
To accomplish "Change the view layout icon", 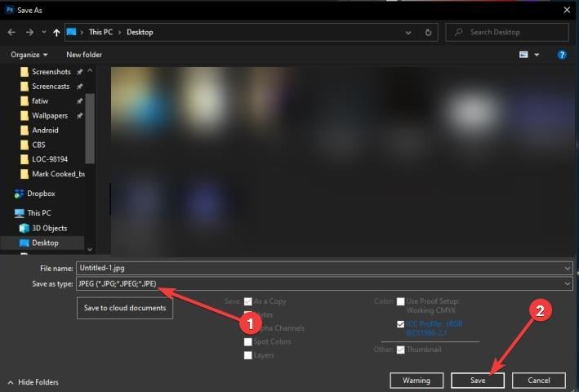I will click(523, 55).
